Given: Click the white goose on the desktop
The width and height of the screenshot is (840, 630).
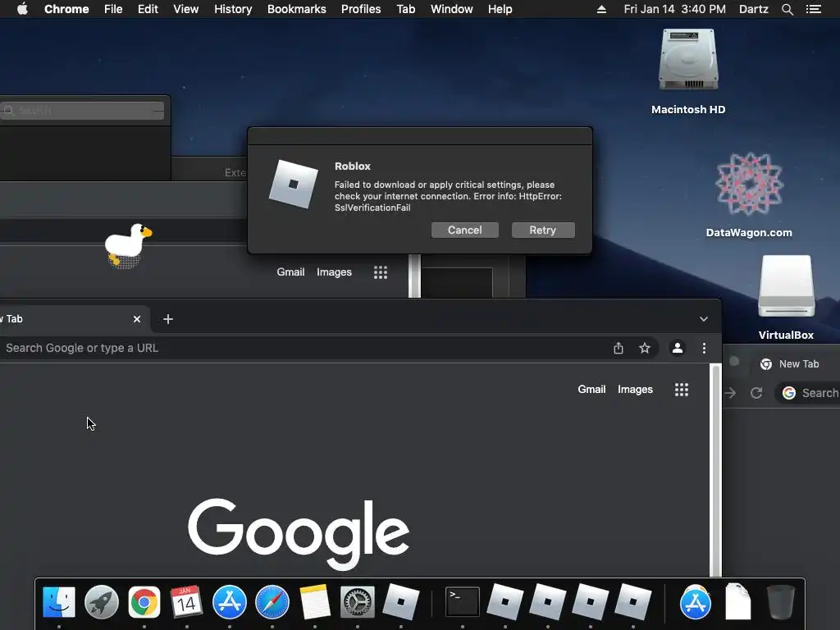Looking at the screenshot, I should pyautogui.click(x=127, y=244).
